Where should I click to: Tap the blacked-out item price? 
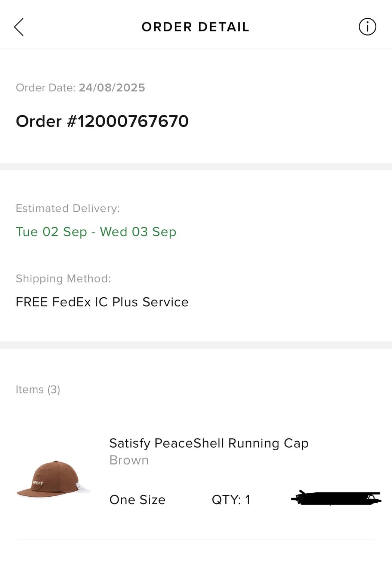[x=336, y=499]
